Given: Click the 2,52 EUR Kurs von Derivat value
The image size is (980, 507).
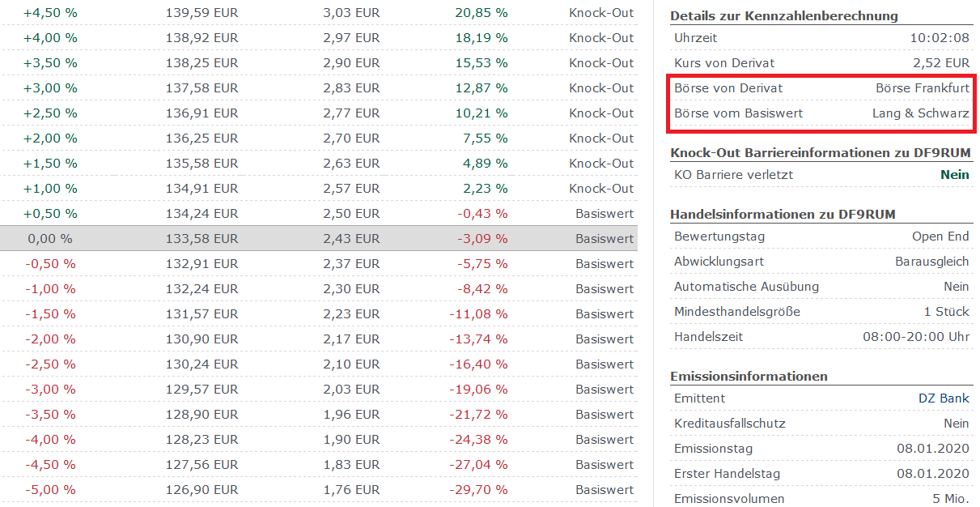Looking at the screenshot, I should pos(948,62).
